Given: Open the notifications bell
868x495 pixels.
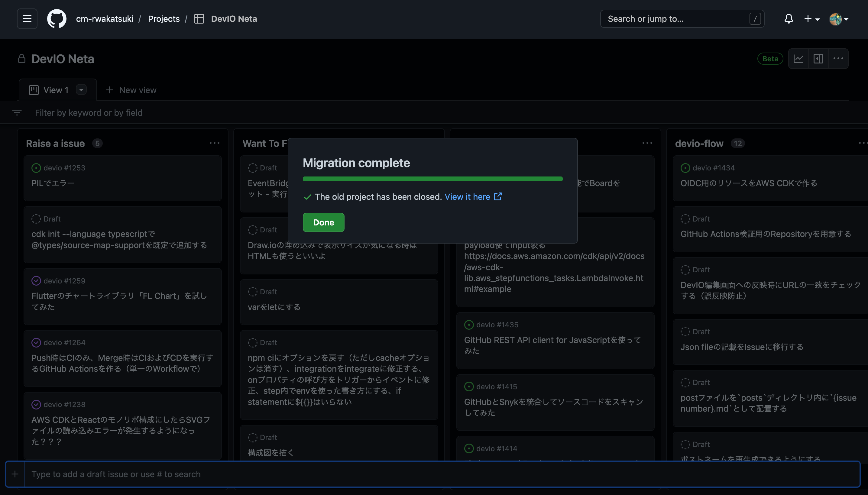Looking at the screenshot, I should (x=789, y=19).
